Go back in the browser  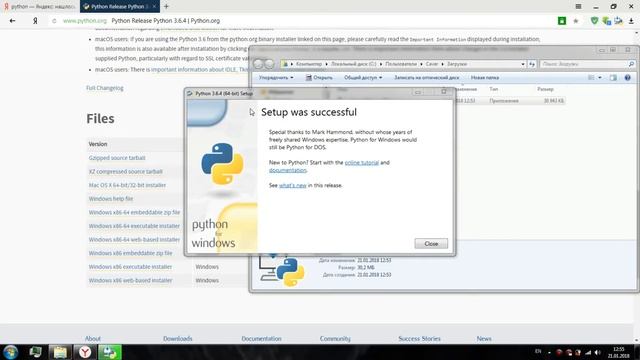pyautogui.click(x=12, y=21)
